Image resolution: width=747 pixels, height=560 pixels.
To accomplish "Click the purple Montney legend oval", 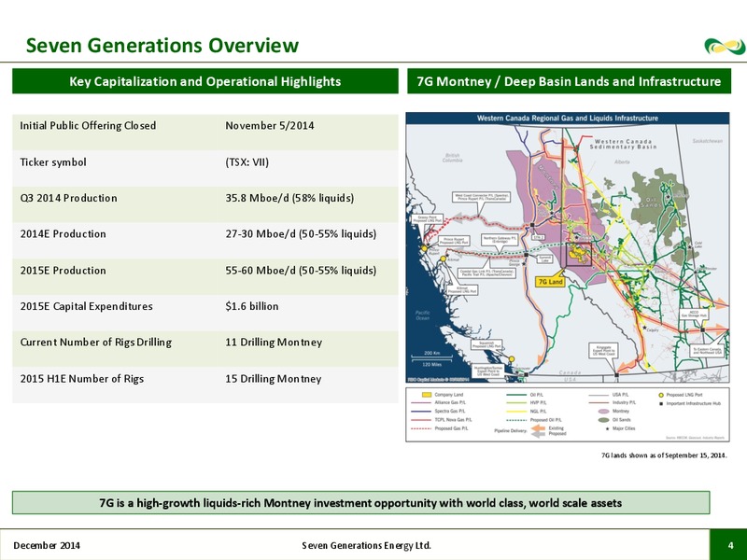I will click(603, 411).
